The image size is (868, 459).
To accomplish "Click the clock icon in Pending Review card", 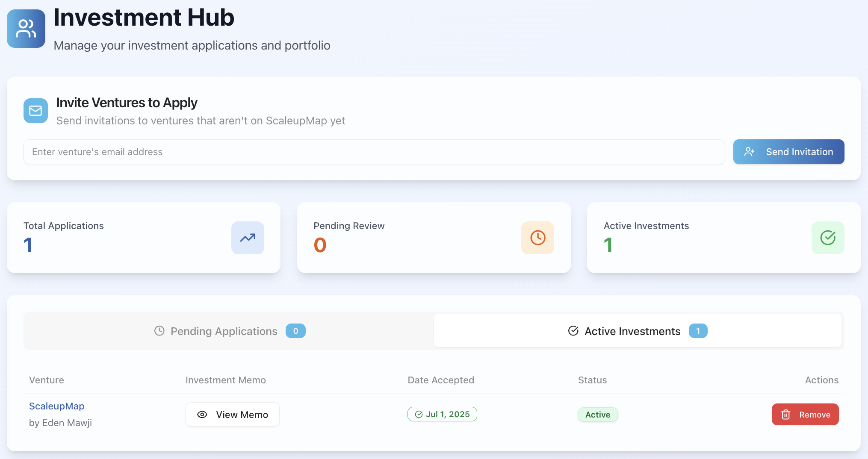I will (537, 238).
